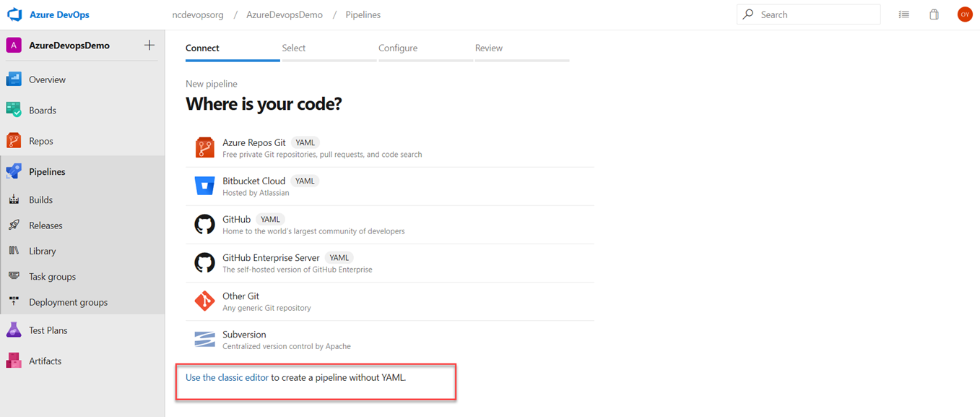Image resolution: width=980 pixels, height=417 pixels.
Task: Switch to the Configure step tab
Action: coord(398,48)
